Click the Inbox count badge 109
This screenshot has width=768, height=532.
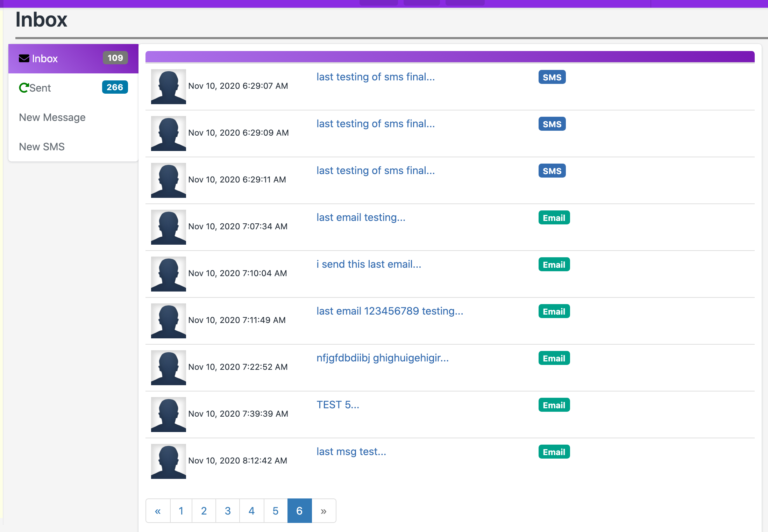[115, 58]
